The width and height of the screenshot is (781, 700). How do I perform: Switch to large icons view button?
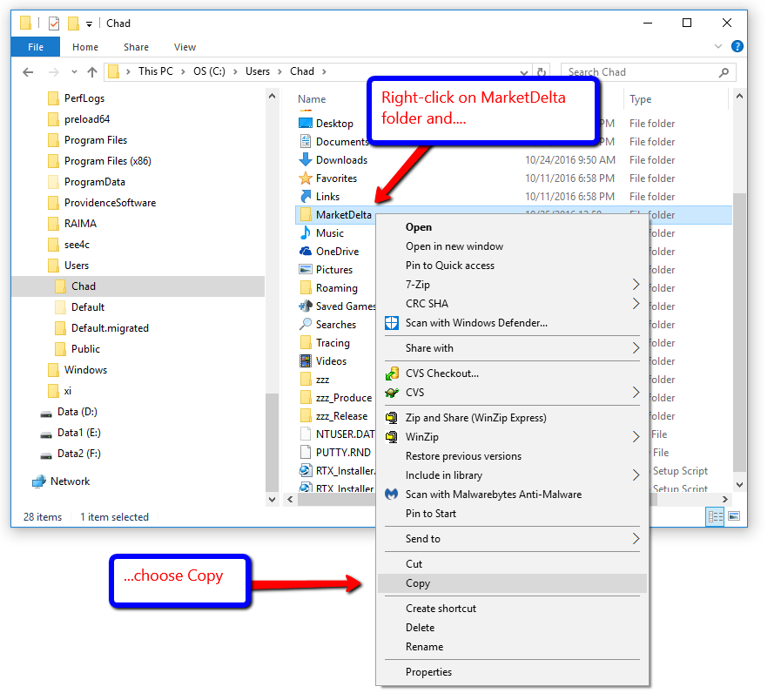click(x=734, y=515)
